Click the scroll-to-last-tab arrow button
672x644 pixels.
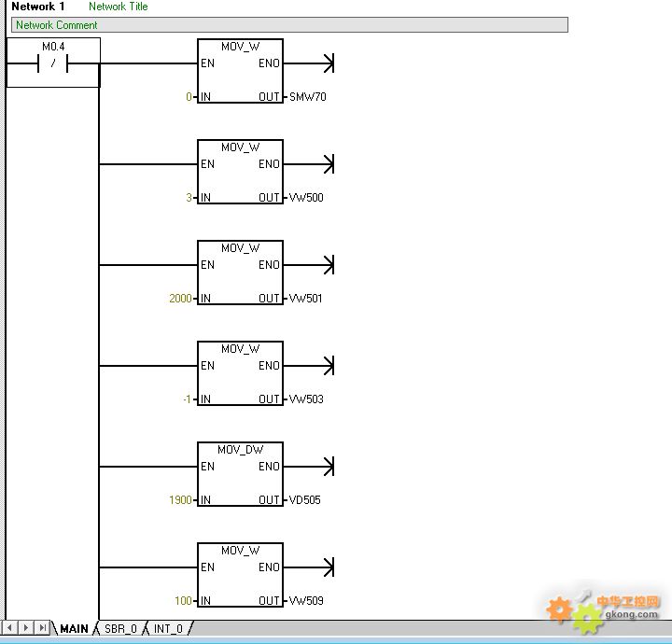tap(42, 628)
